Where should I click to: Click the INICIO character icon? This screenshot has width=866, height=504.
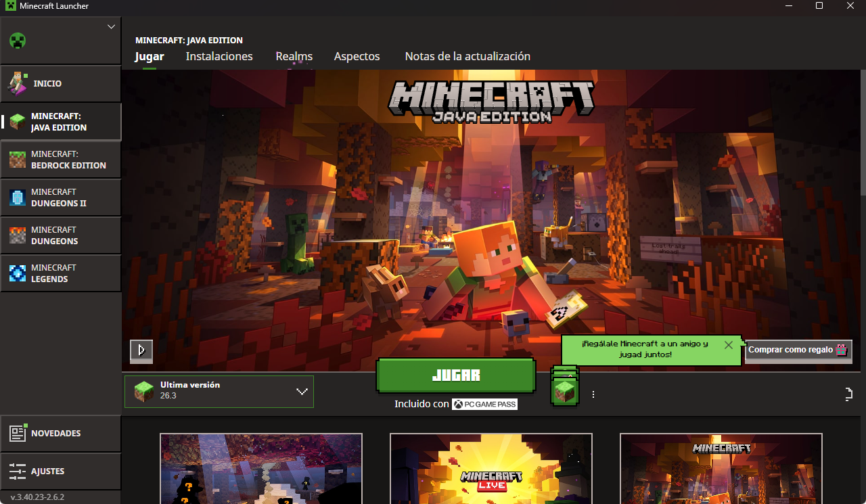tap(18, 83)
